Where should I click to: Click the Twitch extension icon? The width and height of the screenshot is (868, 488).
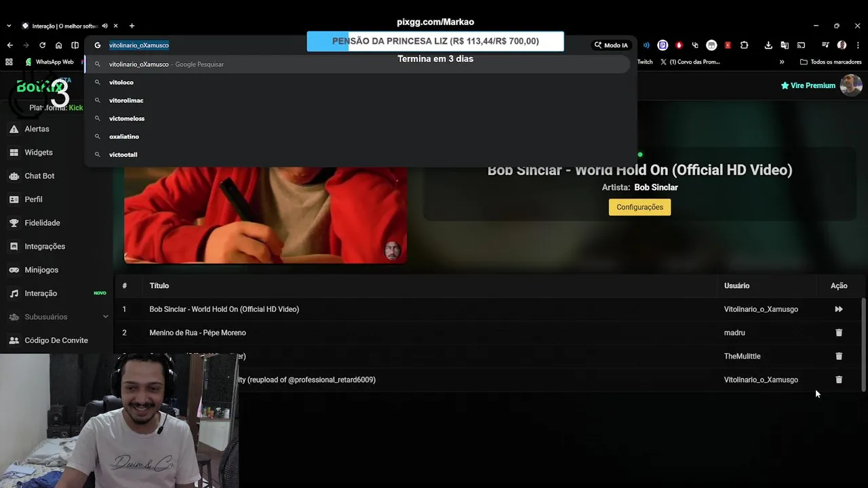pos(663,45)
